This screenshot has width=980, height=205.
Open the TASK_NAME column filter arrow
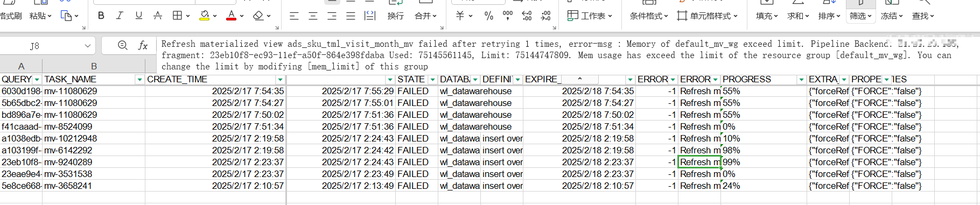(x=139, y=80)
